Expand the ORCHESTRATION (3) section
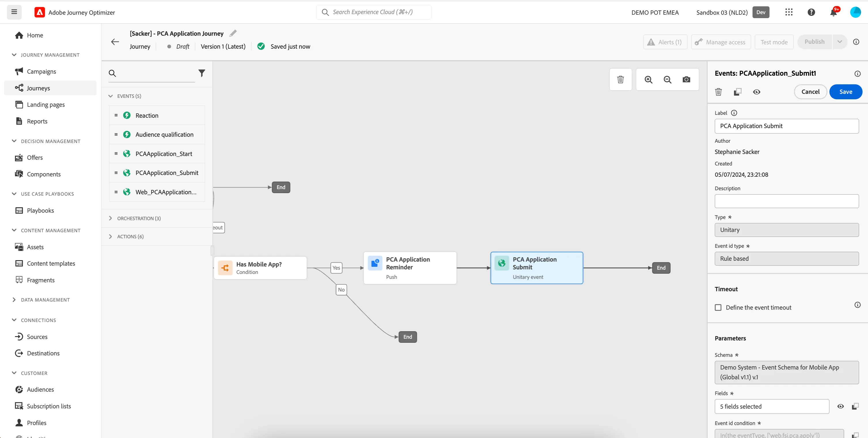Viewport: 868px width, 438px height. click(111, 218)
